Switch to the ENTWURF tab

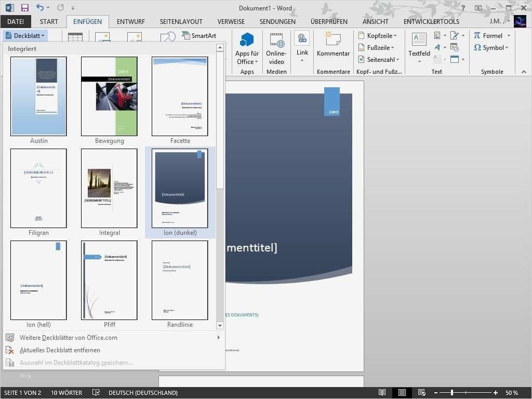pos(130,21)
